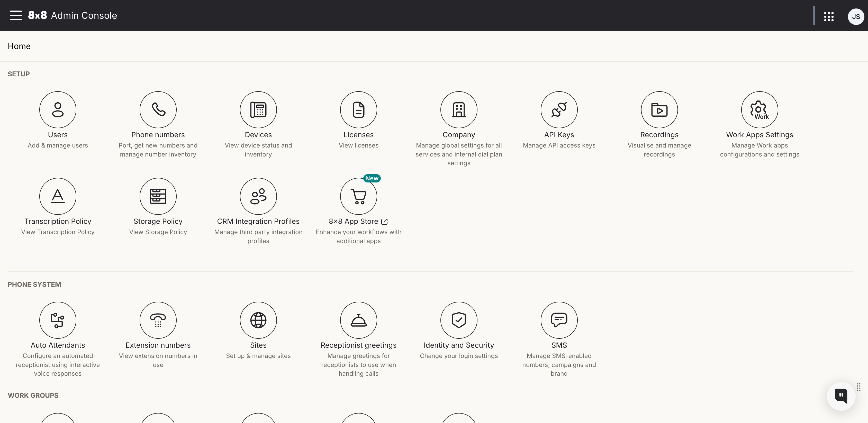Click the Transcription Policy label
The image size is (868, 423).
58,221
